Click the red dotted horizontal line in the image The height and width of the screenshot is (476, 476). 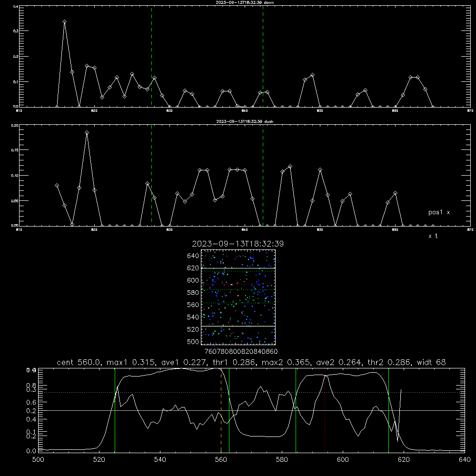[238, 284]
